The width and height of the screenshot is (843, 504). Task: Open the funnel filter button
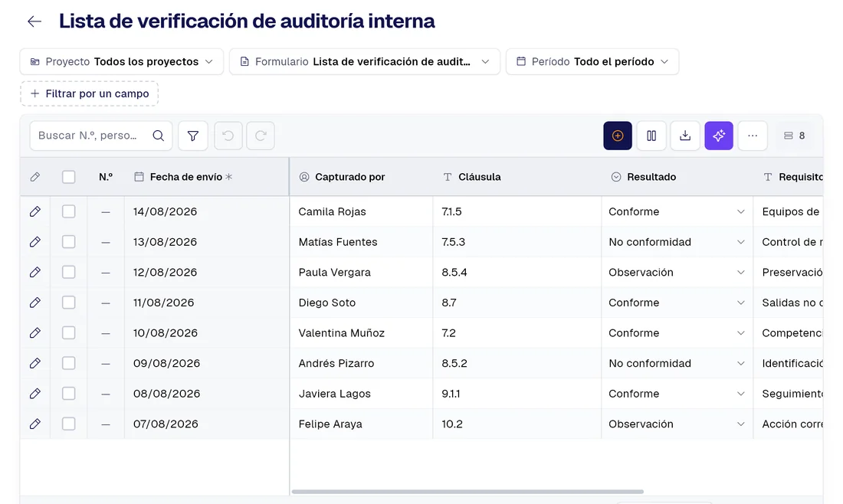click(193, 136)
